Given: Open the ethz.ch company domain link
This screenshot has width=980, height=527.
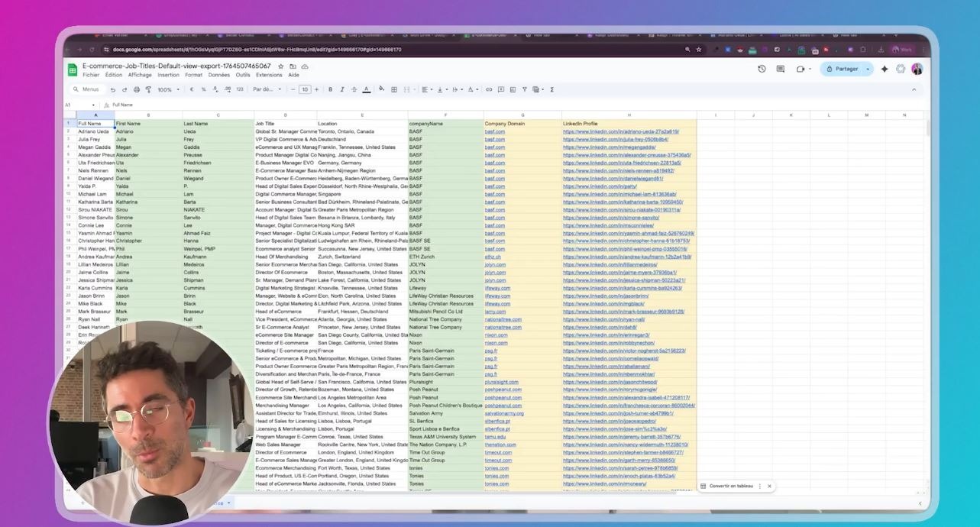Looking at the screenshot, I should [x=494, y=257].
